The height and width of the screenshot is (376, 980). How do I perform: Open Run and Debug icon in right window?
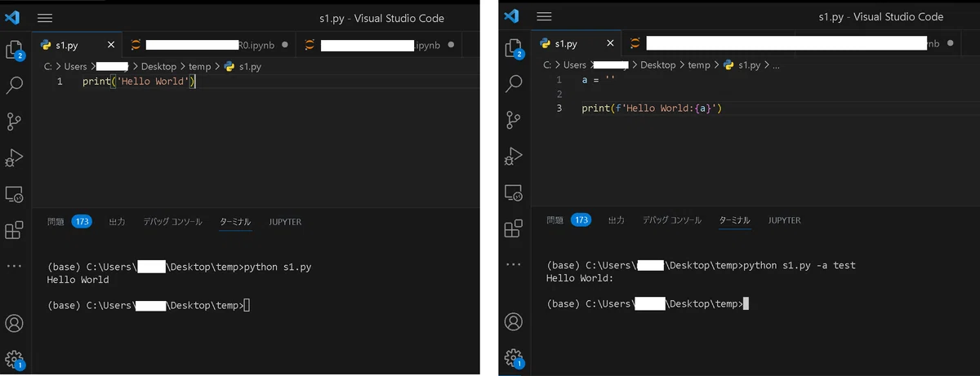tap(514, 155)
